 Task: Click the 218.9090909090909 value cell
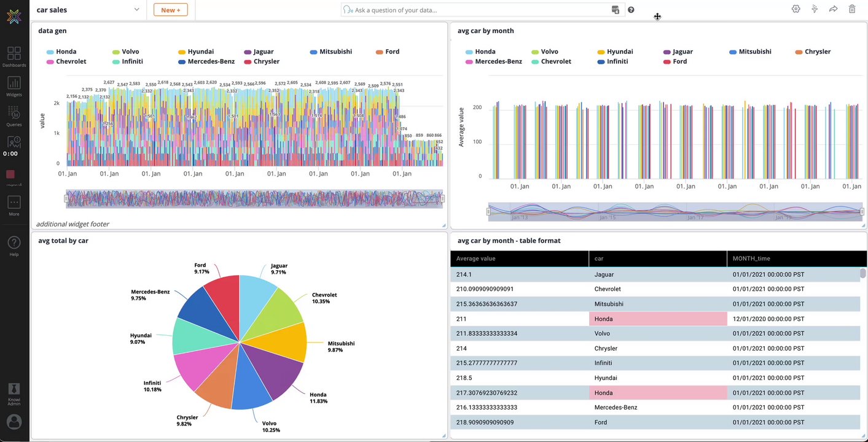tap(519, 422)
